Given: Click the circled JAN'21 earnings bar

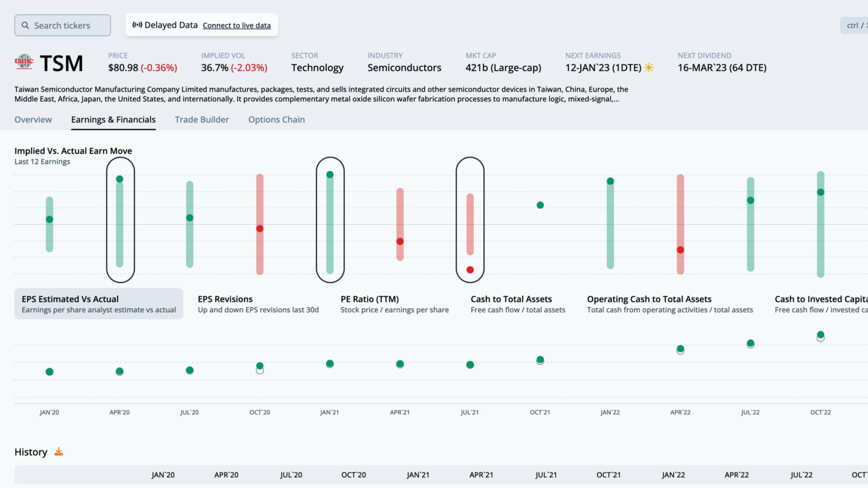Looking at the screenshot, I should coord(330,220).
